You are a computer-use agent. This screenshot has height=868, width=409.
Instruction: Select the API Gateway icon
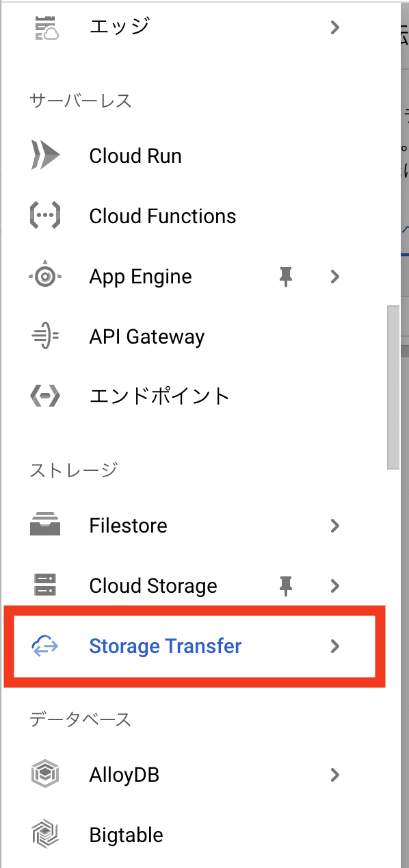(x=44, y=336)
